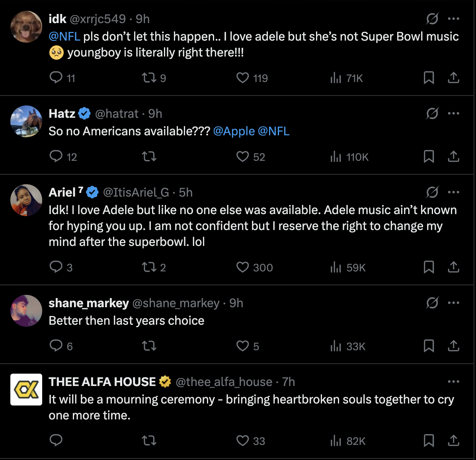Open THEE ALFA HOUSE profile avatar
476x460 pixels.
coord(26,390)
